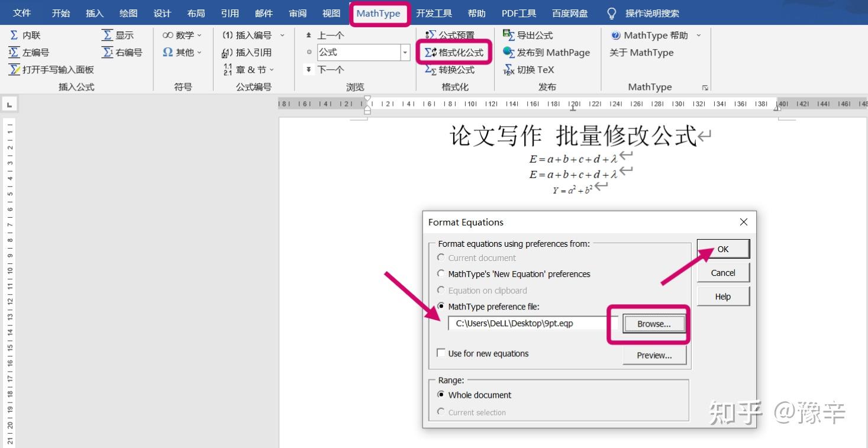Screen dimensions: 868x448
Task: Open the 开发工具 tab
Action: (x=434, y=13)
